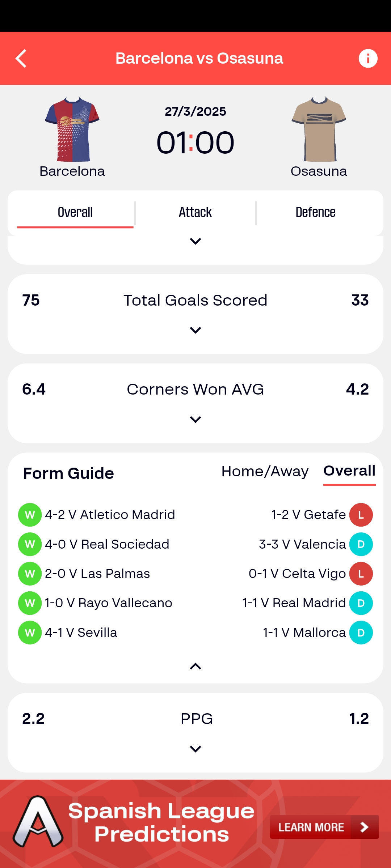Image resolution: width=391 pixels, height=868 pixels.
Task: Tap the Getafe loss badge
Action: click(x=361, y=515)
